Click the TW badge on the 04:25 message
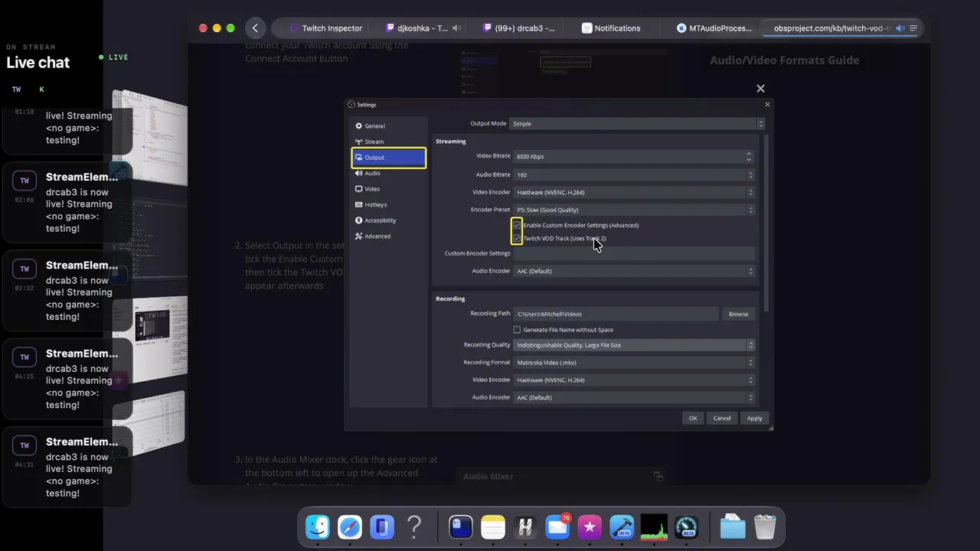The image size is (980, 551). pyautogui.click(x=24, y=357)
